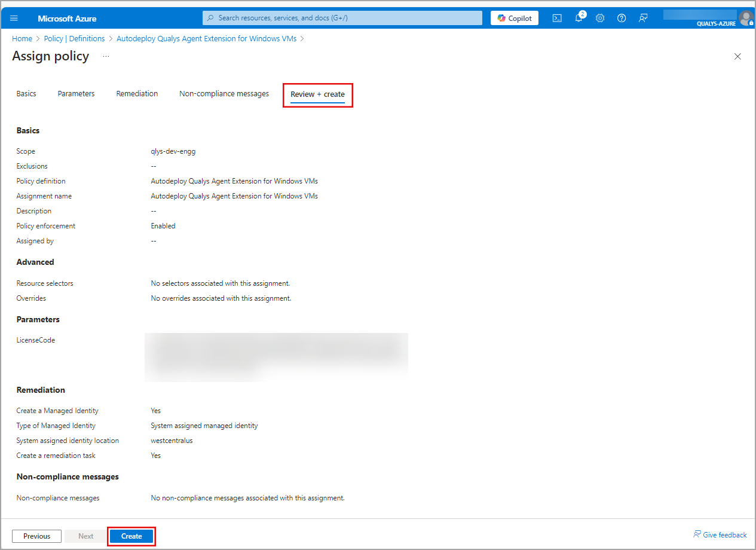View notifications showing 2 alerts
The width and height of the screenshot is (756, 550).
578,18
